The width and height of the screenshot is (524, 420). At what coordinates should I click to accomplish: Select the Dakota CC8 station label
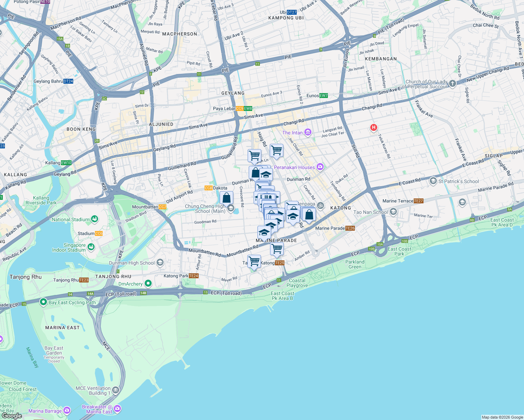216,188
